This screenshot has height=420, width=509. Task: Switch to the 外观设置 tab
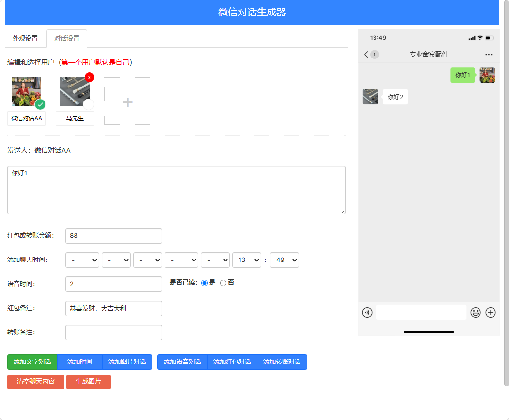coord(25,38)
